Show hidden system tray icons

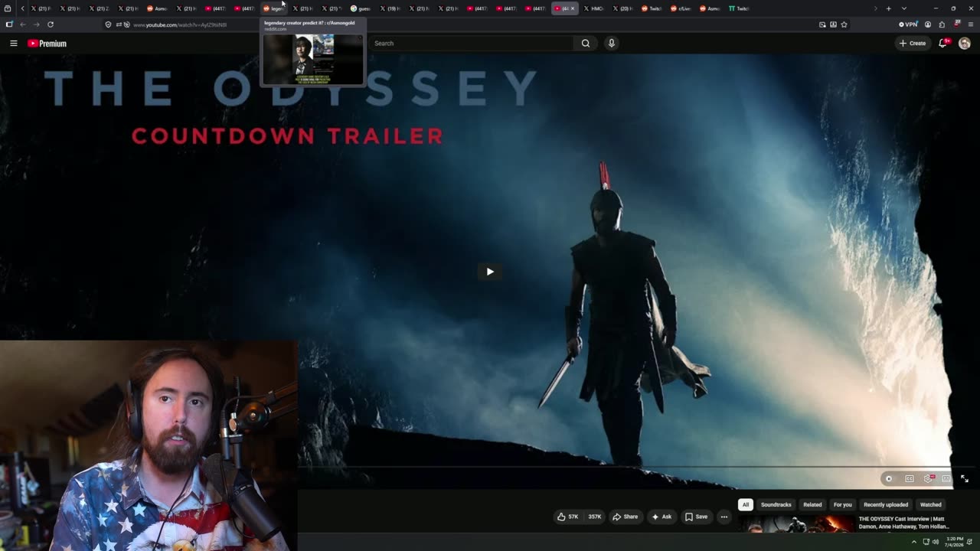coord(913,542)
